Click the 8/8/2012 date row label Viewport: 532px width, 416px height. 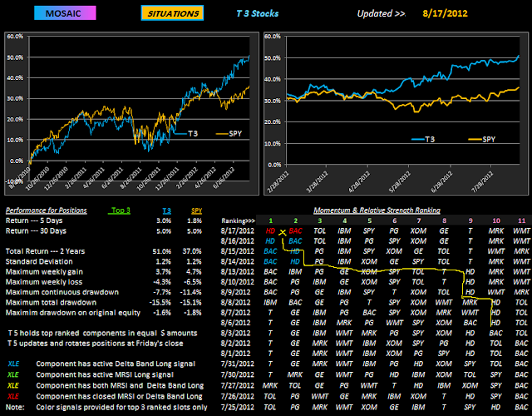pos(239,302)
